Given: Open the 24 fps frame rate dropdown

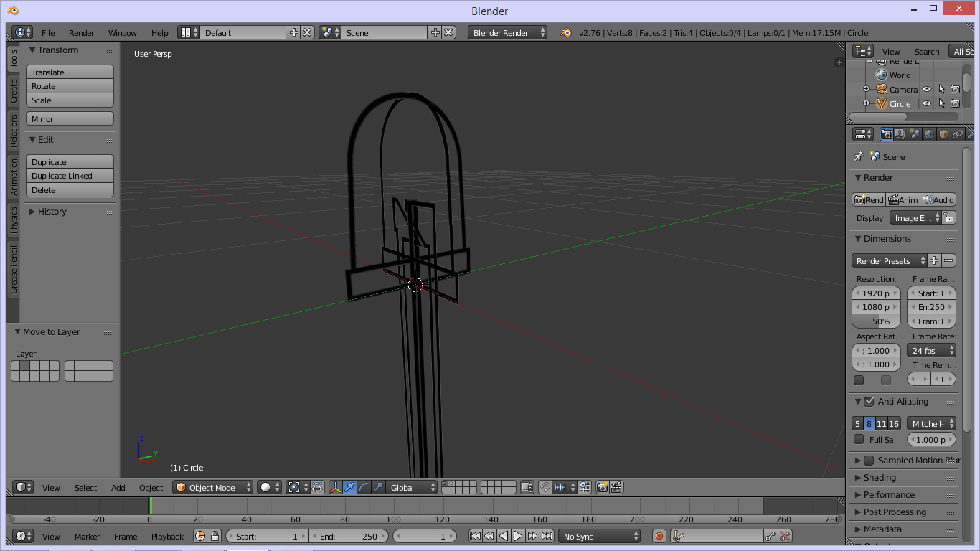Looking at the screenshot, I should coord(931,350).
